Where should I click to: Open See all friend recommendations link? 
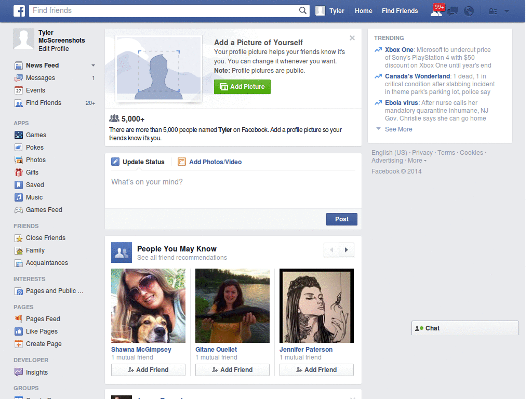point(182,258)
